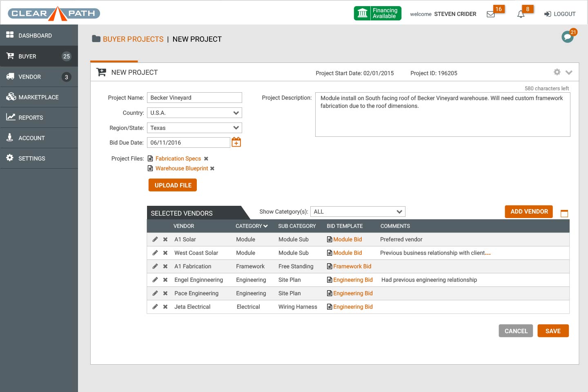Go to Dashboard in the sidebar
The height and width of the screenshot is (392, 588).
pyautogui.click(x=39, y=36)
